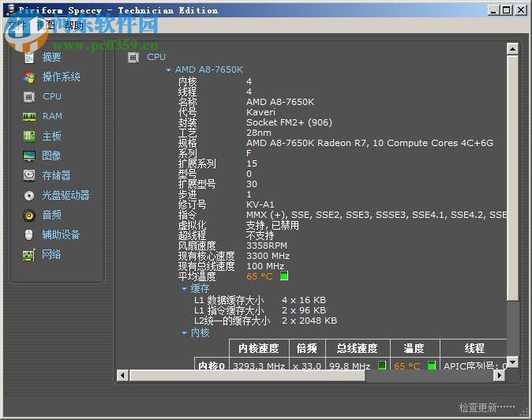Open the 文件 menu

click(x=17, y=25)
